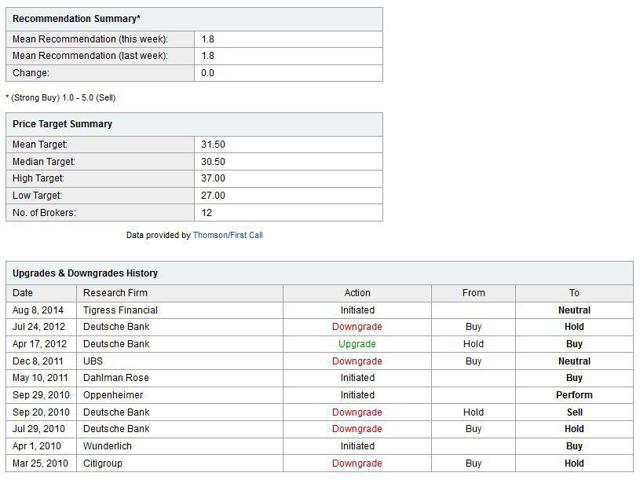640x480 pixels.
Task: Click the To column header
Action: 574,293
